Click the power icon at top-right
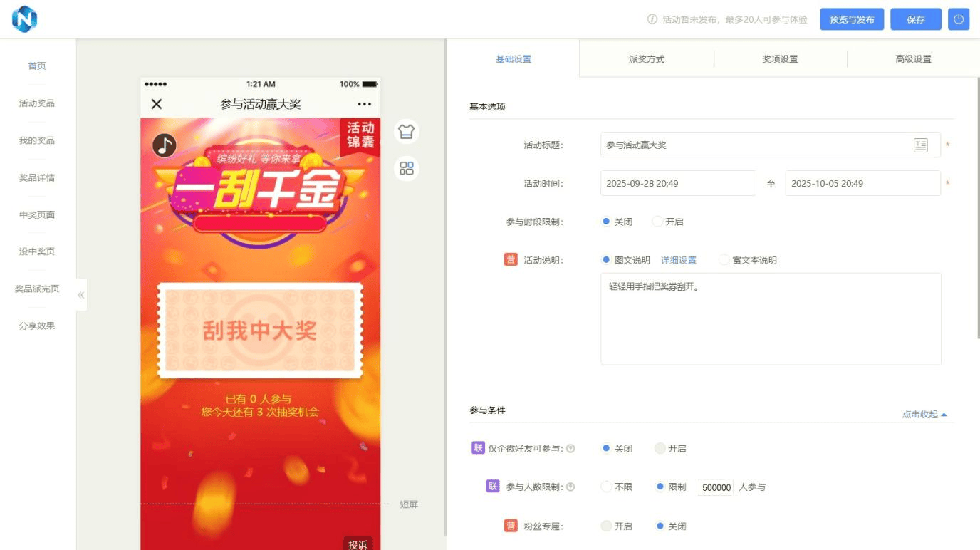The height and width of the screenshot is (550, 980). coord(958,19)
